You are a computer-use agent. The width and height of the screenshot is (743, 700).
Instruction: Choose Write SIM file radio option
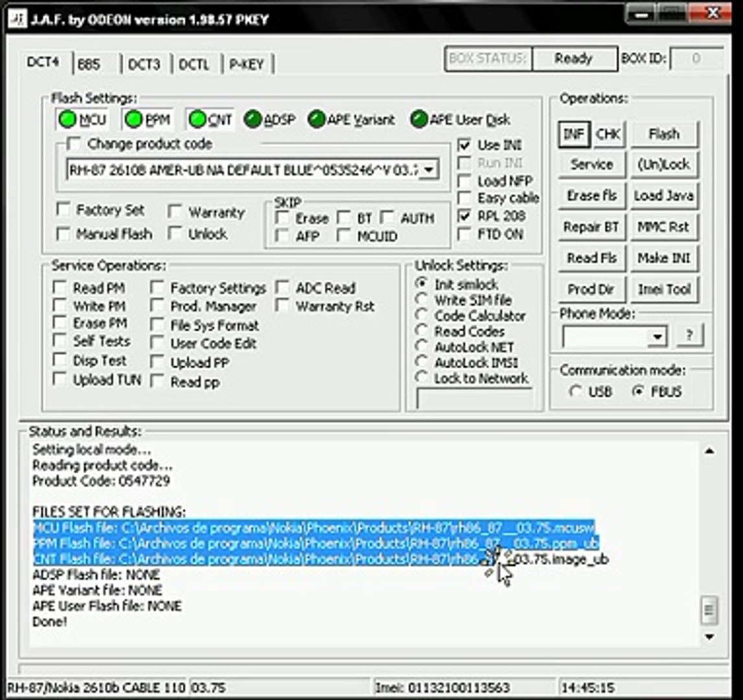pyautogui.click(x=421, y=299)
